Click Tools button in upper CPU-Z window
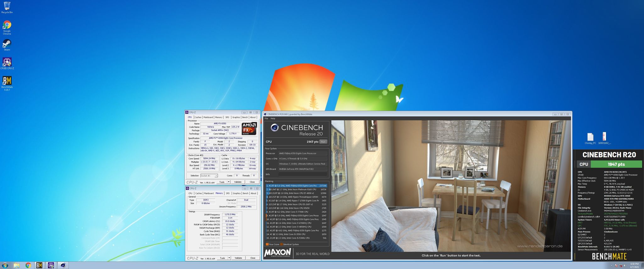This screenshot has height=269, width=644. pyautogui.click(x=222, y=182)
